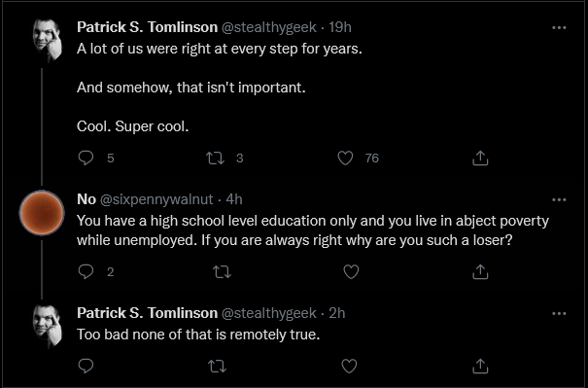The image size is (588, 388).
Task: Open more options on last tweet
Action: pyautogui.click(x=559, y=313)
